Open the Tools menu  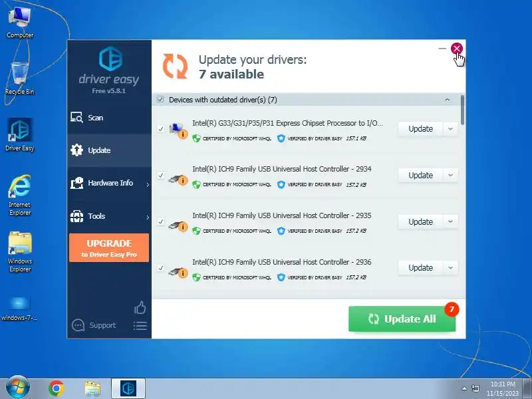coord(109,216)
